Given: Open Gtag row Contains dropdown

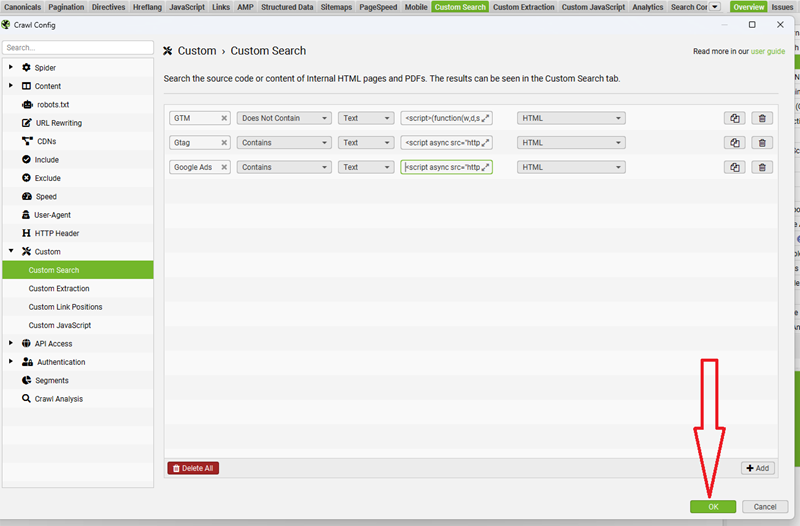Looking at the screenshot, I should 284,142.
